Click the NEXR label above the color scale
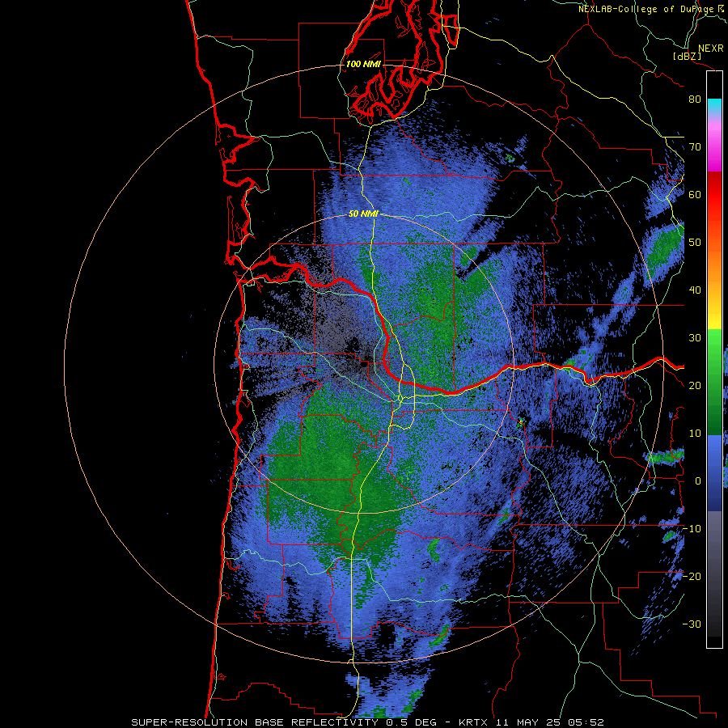Image resolution: width=728 pixels, height=728 pixels. (710, 49)
